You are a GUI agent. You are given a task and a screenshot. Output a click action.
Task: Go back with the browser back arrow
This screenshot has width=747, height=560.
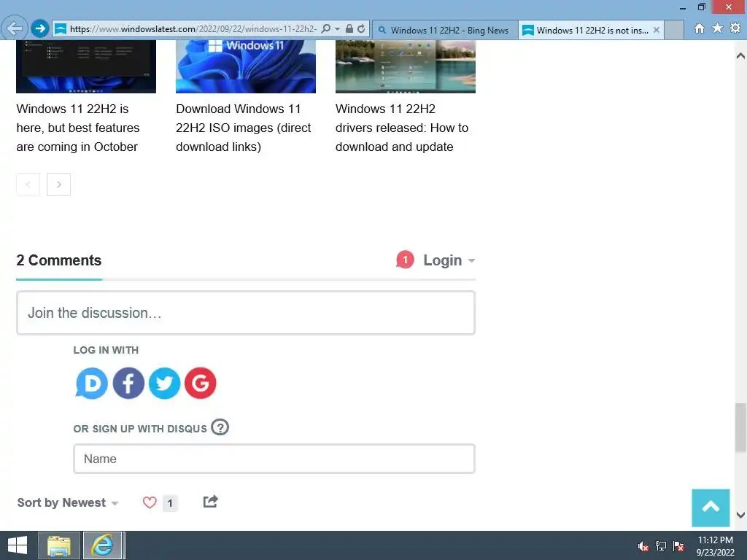[15, 28]
